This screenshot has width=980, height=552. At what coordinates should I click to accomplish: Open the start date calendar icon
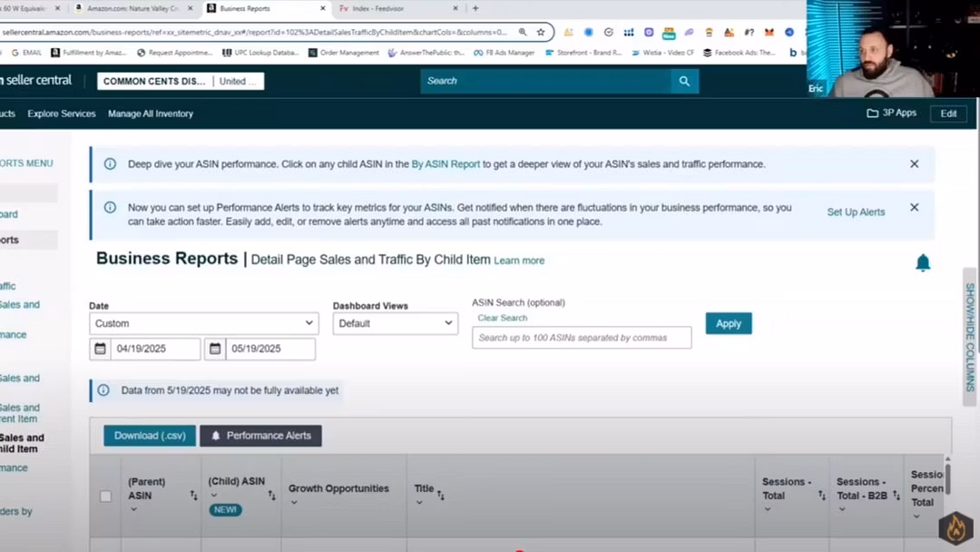[100, 349]
